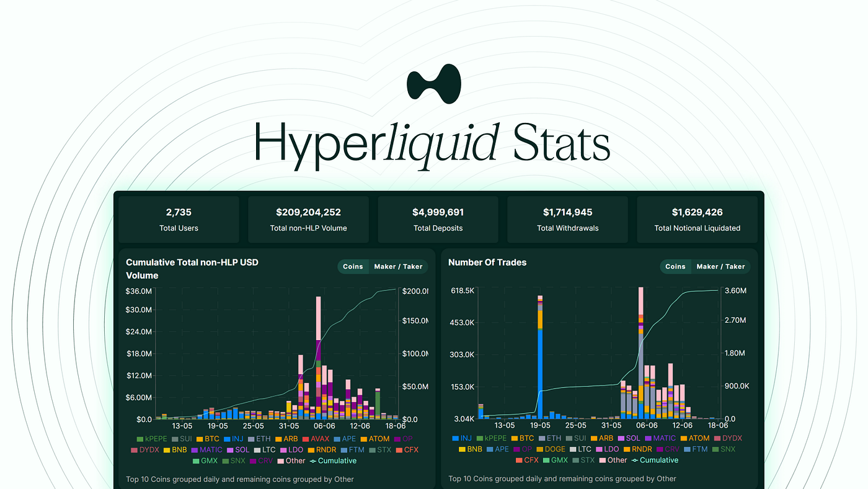The height and width of the screenshot is (489, 868).
Task: Select Coins tab on Number Of Trades chart
Action: [x=675, y=266]
